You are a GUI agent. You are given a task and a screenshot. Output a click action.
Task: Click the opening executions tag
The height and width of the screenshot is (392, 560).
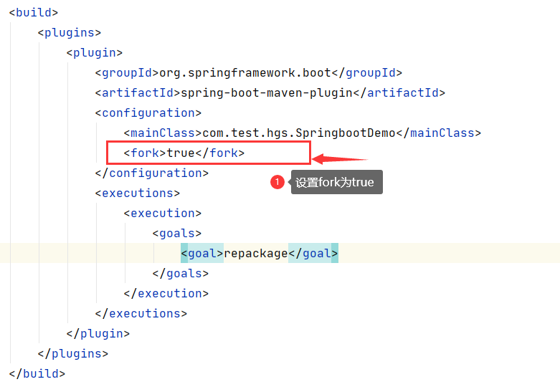[x=137, y=193]
